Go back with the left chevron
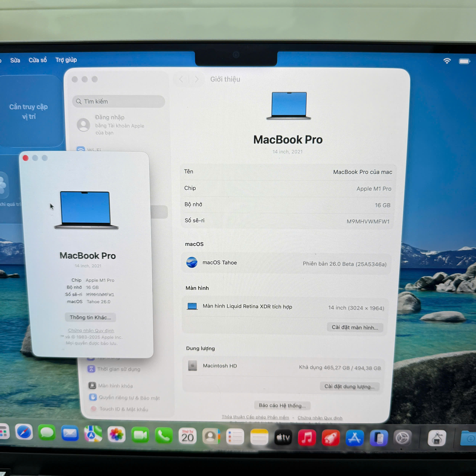476x476 pixels. coord(181,79)
